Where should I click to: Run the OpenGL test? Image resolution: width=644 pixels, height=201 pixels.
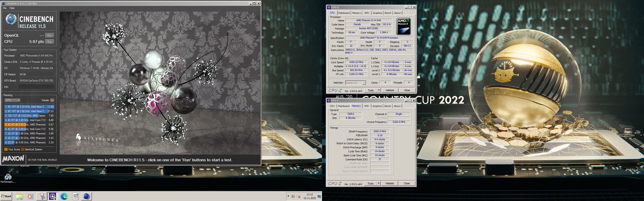tap(49, 36)
